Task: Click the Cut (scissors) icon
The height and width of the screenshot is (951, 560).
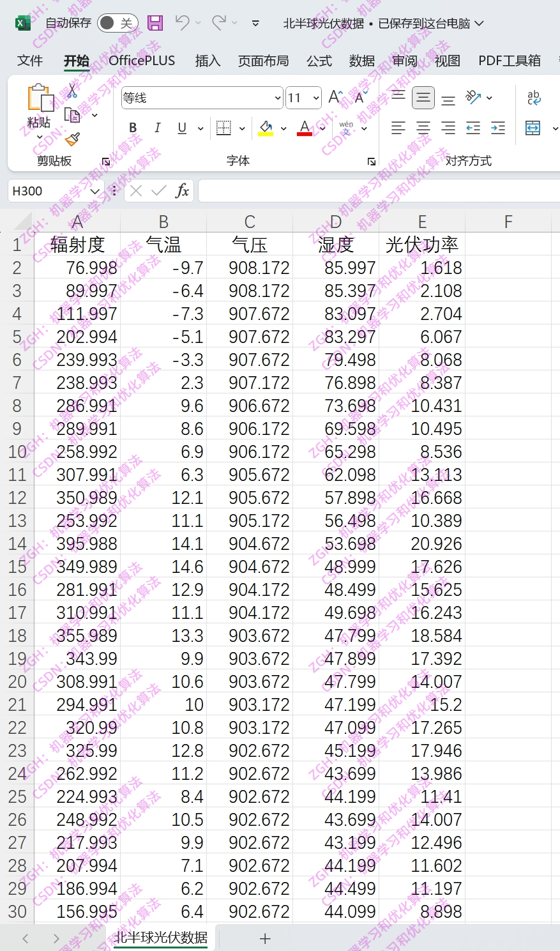Action: 72,89
